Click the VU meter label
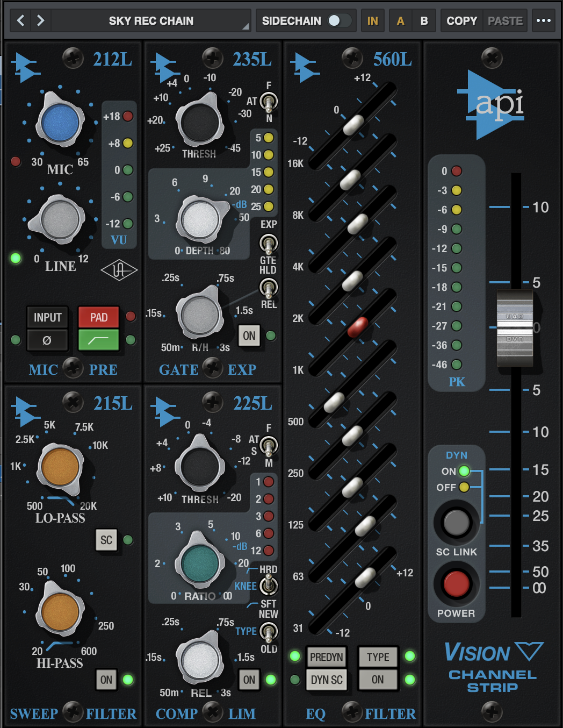 pyautogui.click(x=119, y=240)
